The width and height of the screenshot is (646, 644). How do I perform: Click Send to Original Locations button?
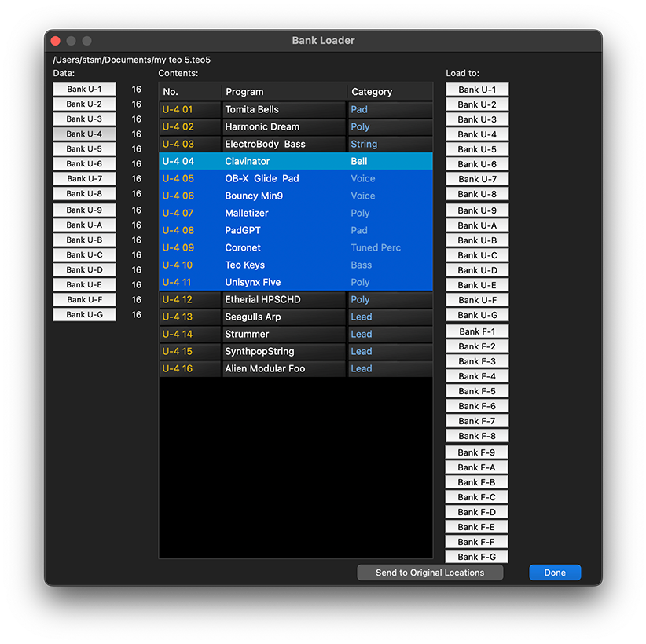tap(430, 573)
